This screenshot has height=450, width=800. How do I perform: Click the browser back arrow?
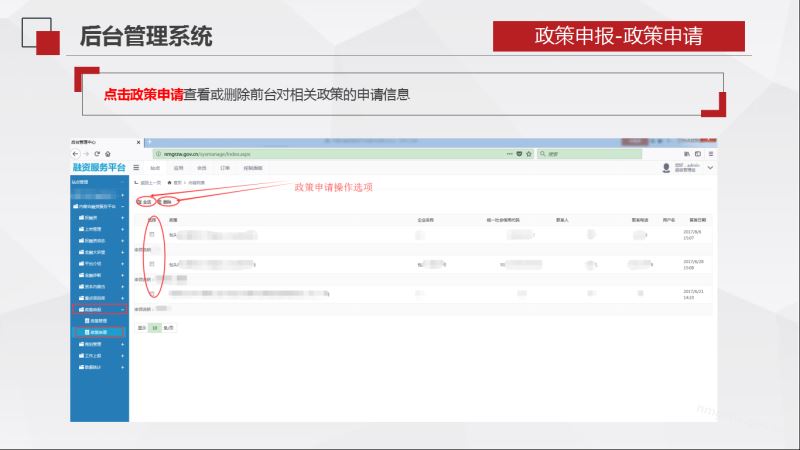(75, 154)
